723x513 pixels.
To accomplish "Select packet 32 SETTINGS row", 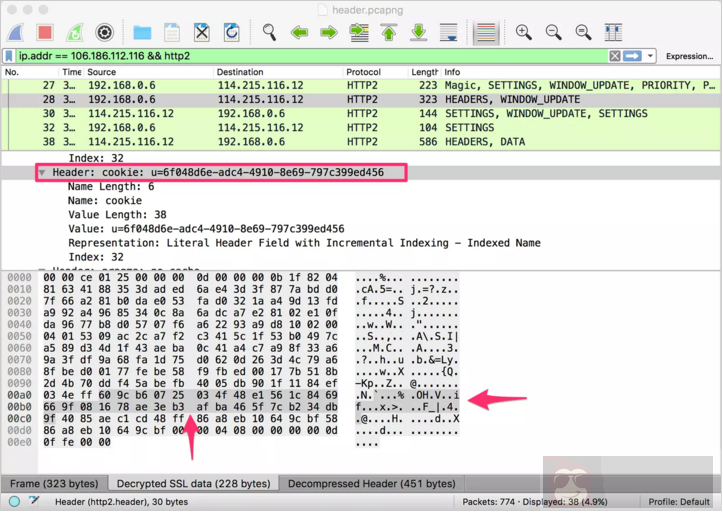I will coord(362,128).
